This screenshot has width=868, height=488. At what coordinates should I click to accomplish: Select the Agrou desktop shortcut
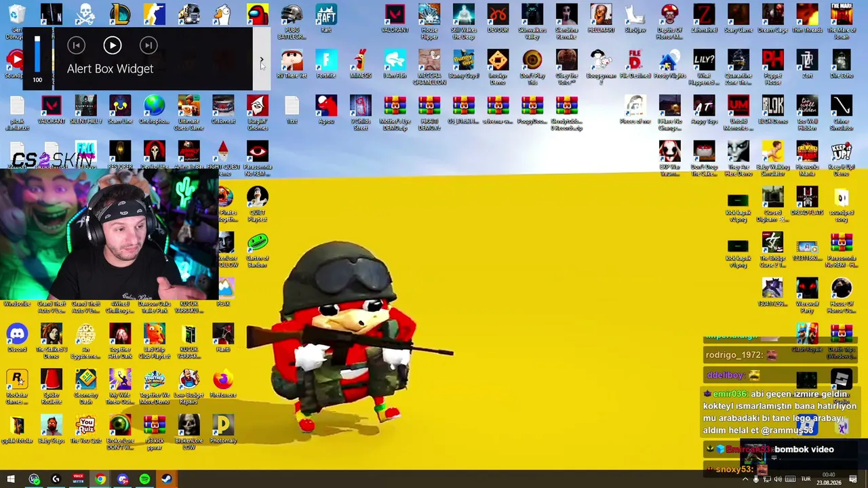click(326, 110)
